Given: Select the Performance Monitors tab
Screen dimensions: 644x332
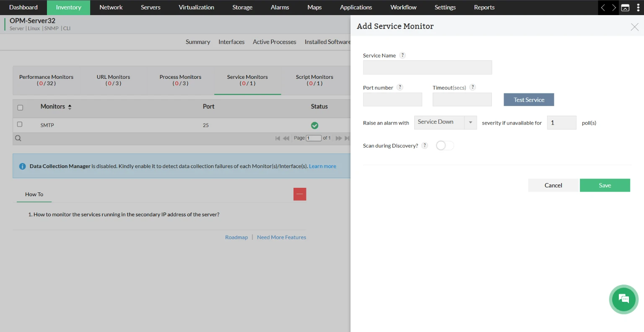Looking at the screenshot, I should click(46, 80).
